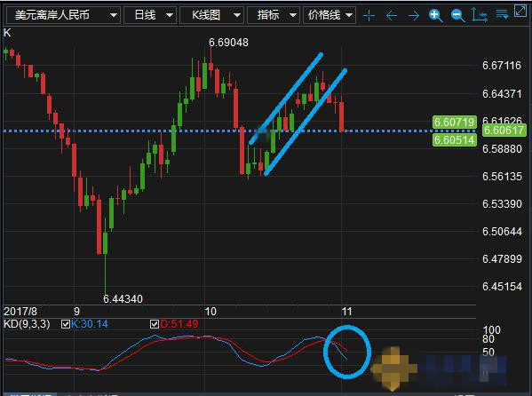Screen dimensions: 532x396
Task: Click the green price tag 6.60719
Action: click(455, 122)
